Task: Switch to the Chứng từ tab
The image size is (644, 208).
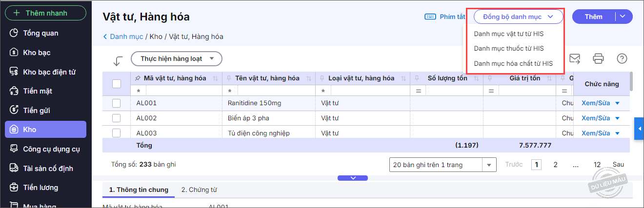Action: coord(199,190)
